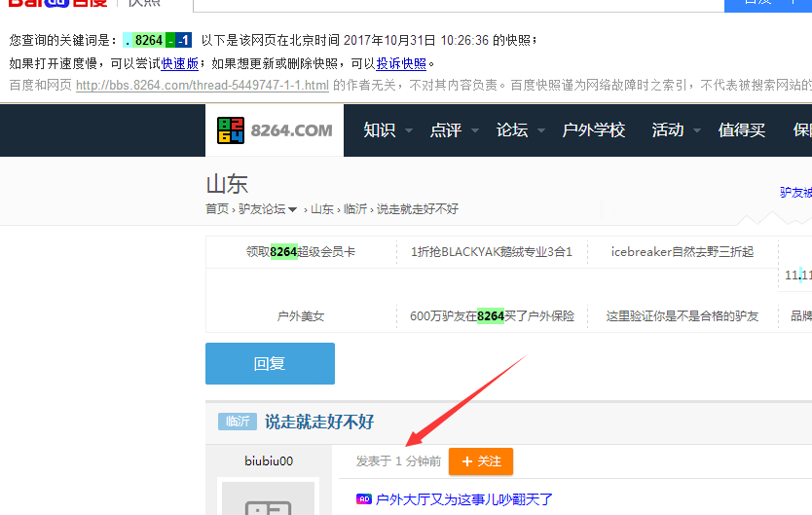Expand the 论坛 dropdown arrow
Image resolution: width=812 pixels, height=515 pixels.
(x=541, y=130)
